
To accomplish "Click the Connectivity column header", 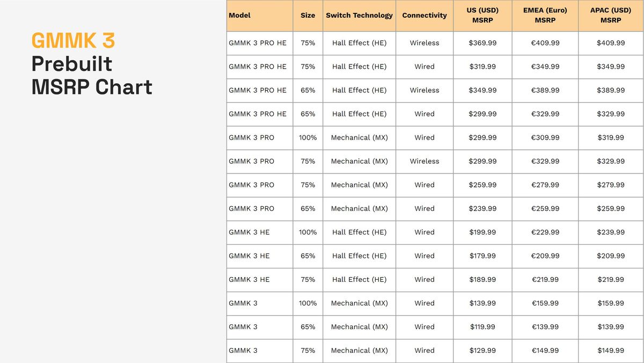I will pos(424,15).
